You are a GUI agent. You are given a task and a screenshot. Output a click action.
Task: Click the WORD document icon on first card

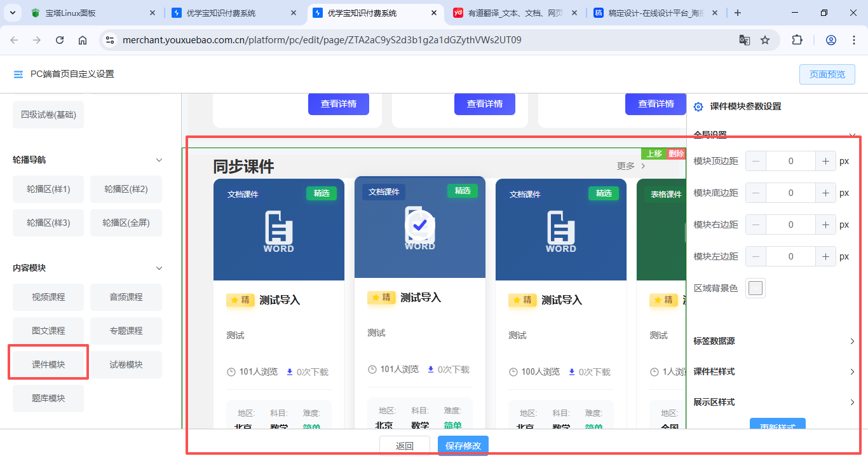[x=278, y=230]
